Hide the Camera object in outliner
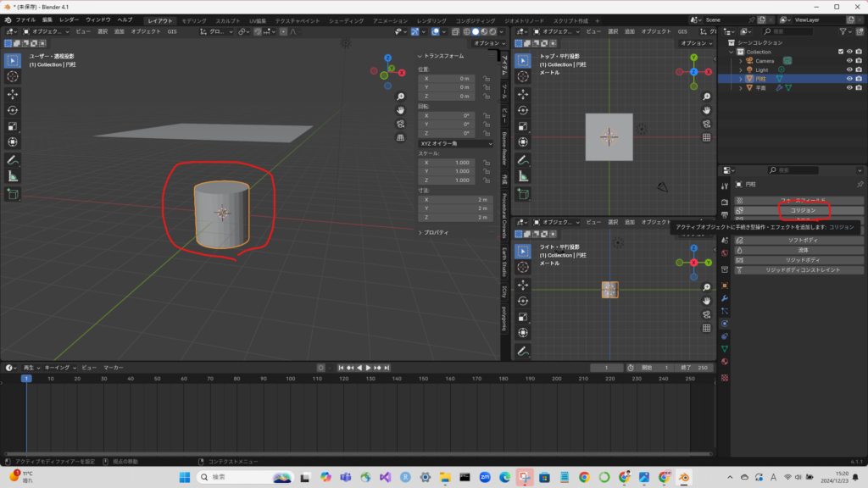Screen dimensions: 868x488 849,61
